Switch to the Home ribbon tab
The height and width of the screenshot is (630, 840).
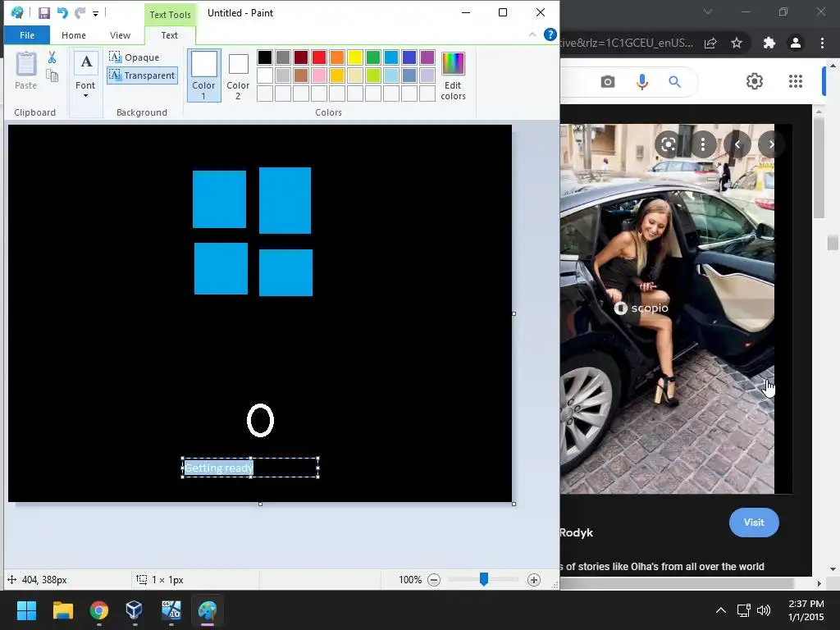point(73,35)
